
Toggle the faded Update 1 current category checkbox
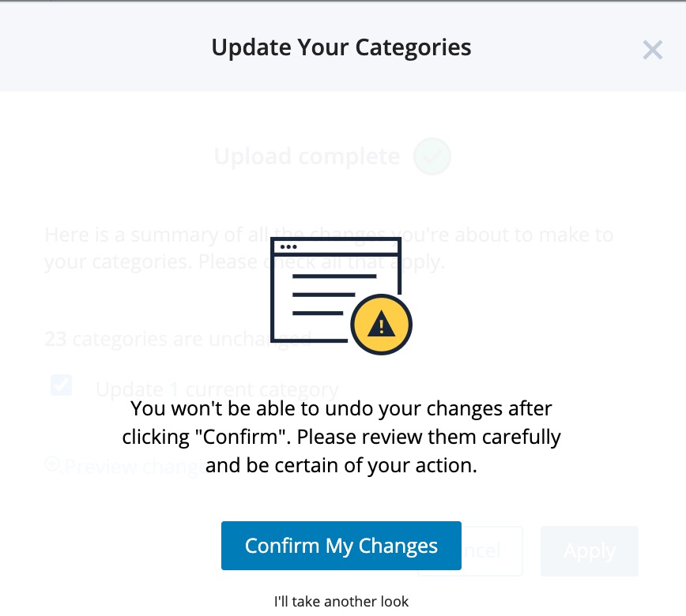point(62,385)
